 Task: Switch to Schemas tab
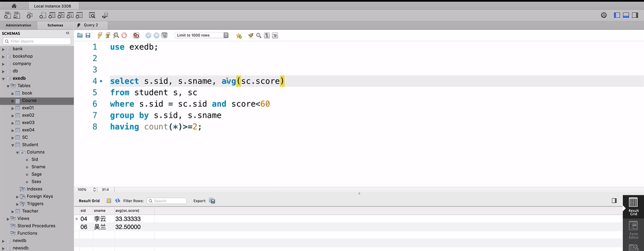(x=55, y=25)
